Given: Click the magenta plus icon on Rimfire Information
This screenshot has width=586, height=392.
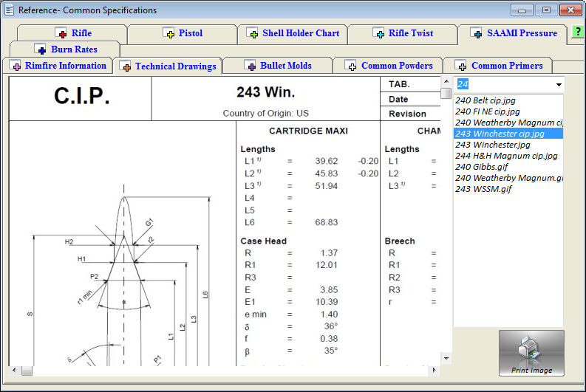Looking at the screenshot, I should (x=15, y=65).
